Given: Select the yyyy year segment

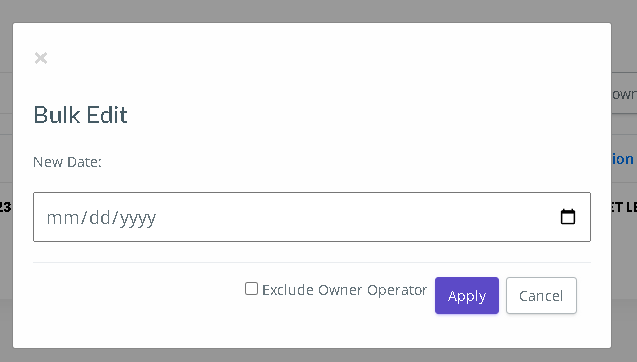Looking at the screenshot, I should 138,219.
